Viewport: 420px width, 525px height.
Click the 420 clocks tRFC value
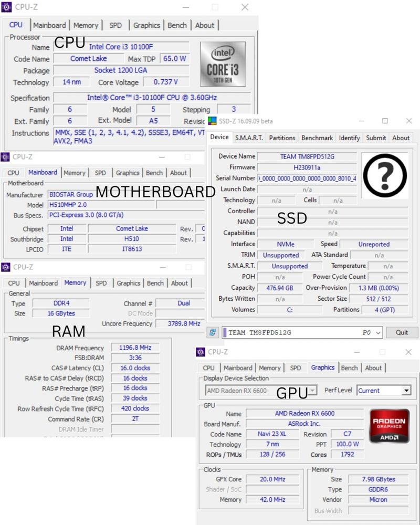[x=135, y=408]
